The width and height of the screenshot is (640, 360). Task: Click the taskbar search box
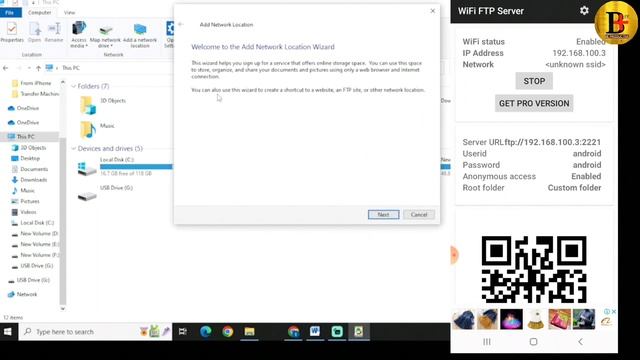95,332
